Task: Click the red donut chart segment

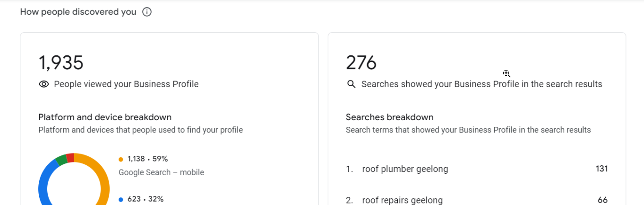Action: point(70,157)
